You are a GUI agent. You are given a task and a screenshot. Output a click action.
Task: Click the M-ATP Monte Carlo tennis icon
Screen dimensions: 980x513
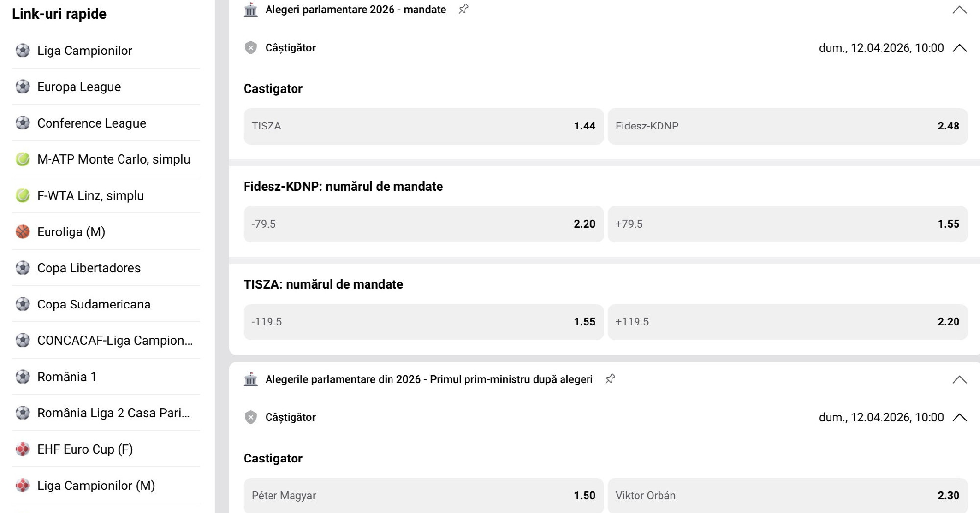23,159
